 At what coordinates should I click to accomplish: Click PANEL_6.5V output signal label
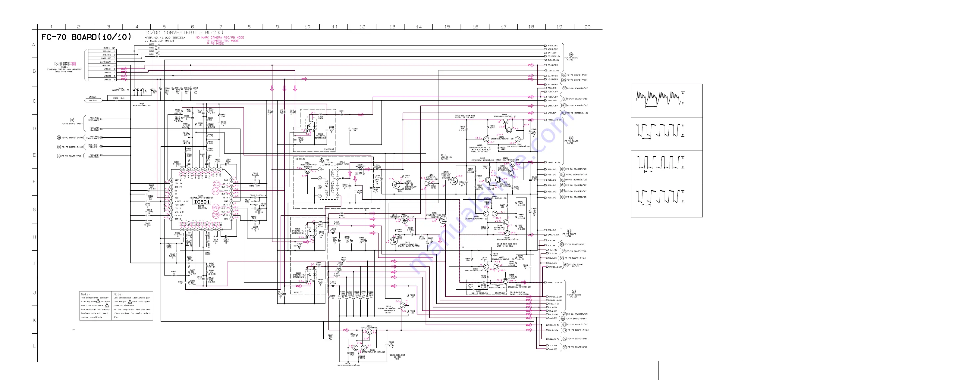tap(554, 163)
